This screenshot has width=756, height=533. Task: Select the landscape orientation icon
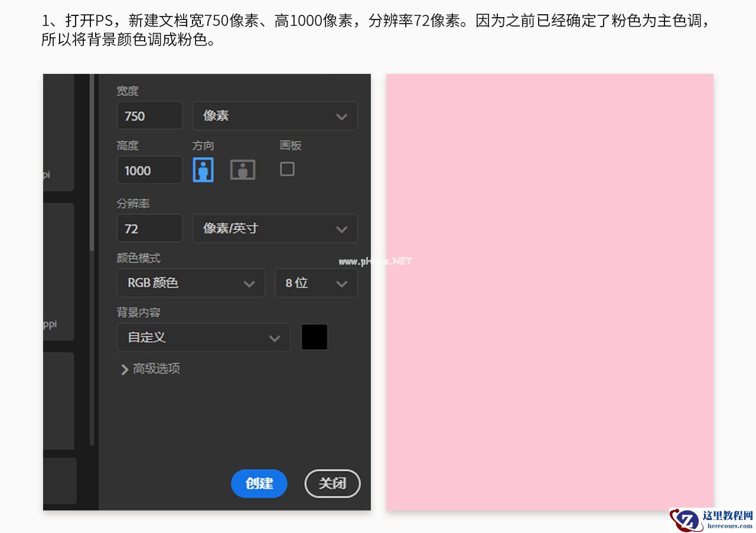(x=242, y=169)
